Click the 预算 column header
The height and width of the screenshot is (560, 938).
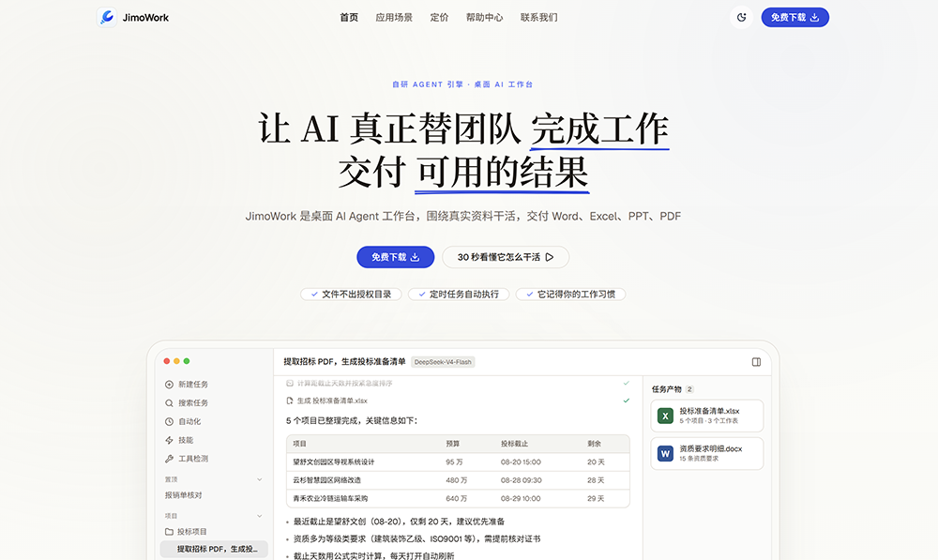(453, 444)
